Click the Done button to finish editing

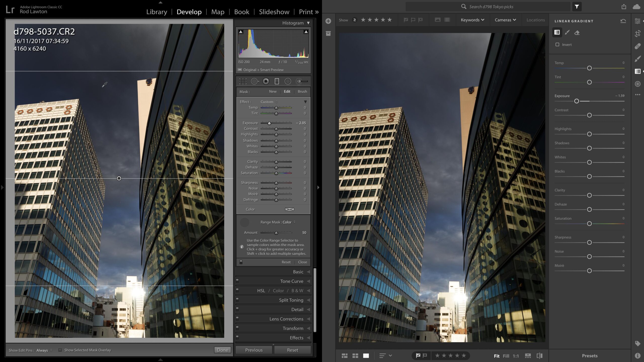[x=222, y=350]
